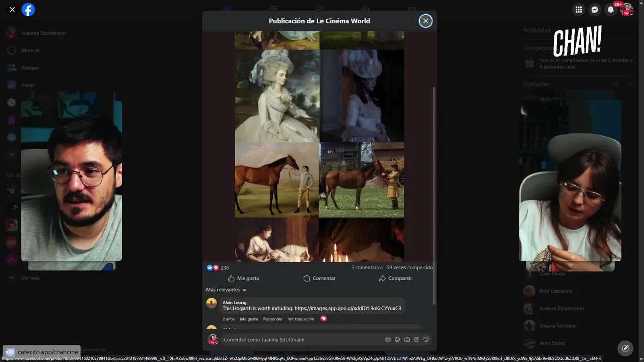Click the Facebook logo icon
Image resolution: width=644 pixels, height=362 pixels.
28,9
